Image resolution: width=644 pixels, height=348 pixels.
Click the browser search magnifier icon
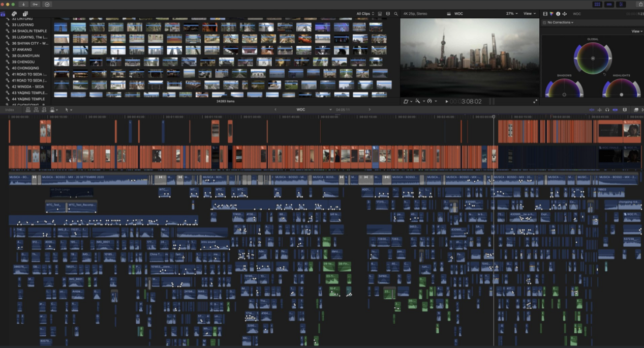(395, 14)
